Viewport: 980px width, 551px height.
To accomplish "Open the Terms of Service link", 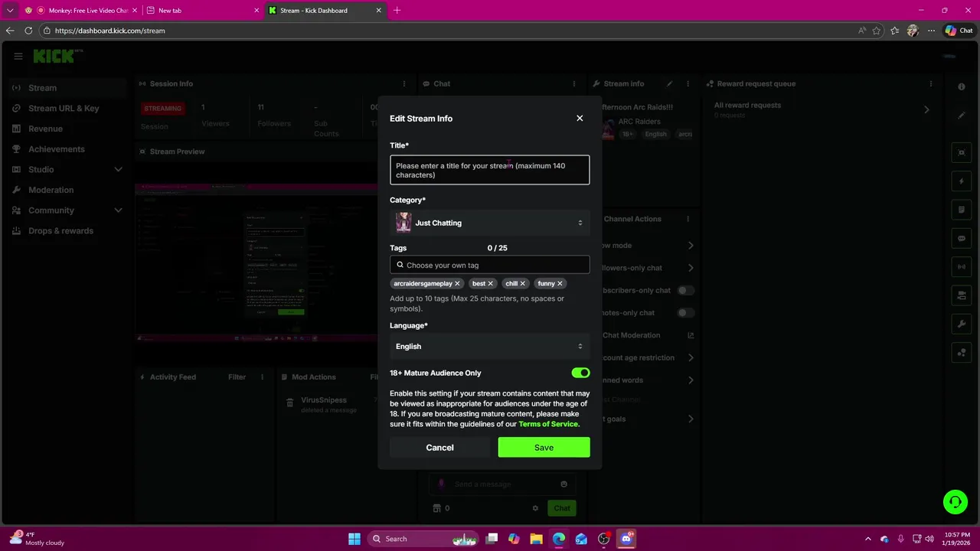I will (x=548, y=424).
